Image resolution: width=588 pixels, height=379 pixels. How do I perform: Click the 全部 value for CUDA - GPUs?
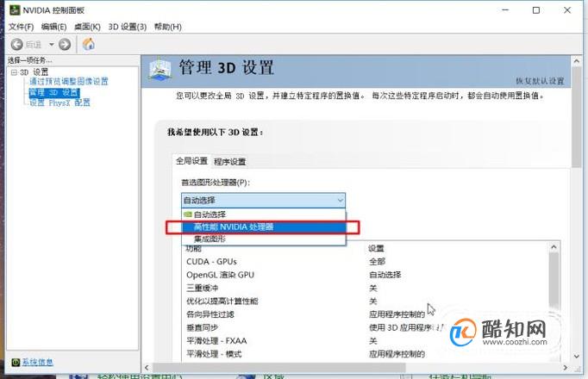[377, 261]
